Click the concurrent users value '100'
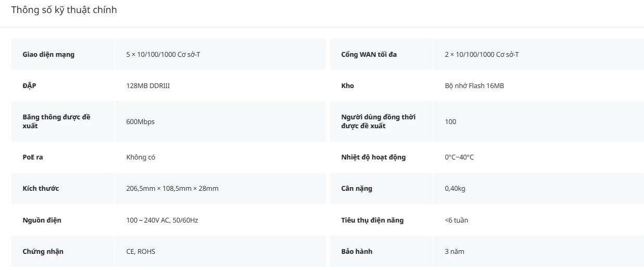Viewport: 644px width, 270px height. click(450, 121)
